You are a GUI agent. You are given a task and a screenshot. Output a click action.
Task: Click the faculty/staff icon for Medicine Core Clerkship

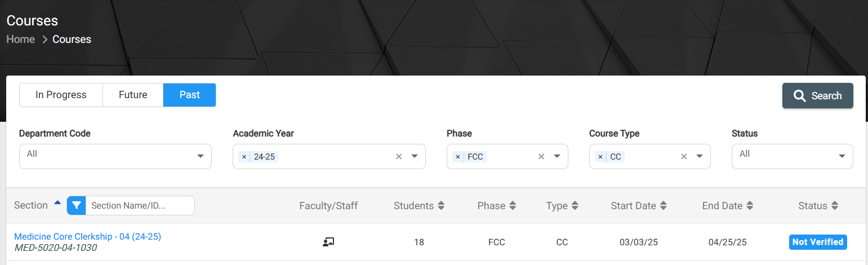coord(328,242)
